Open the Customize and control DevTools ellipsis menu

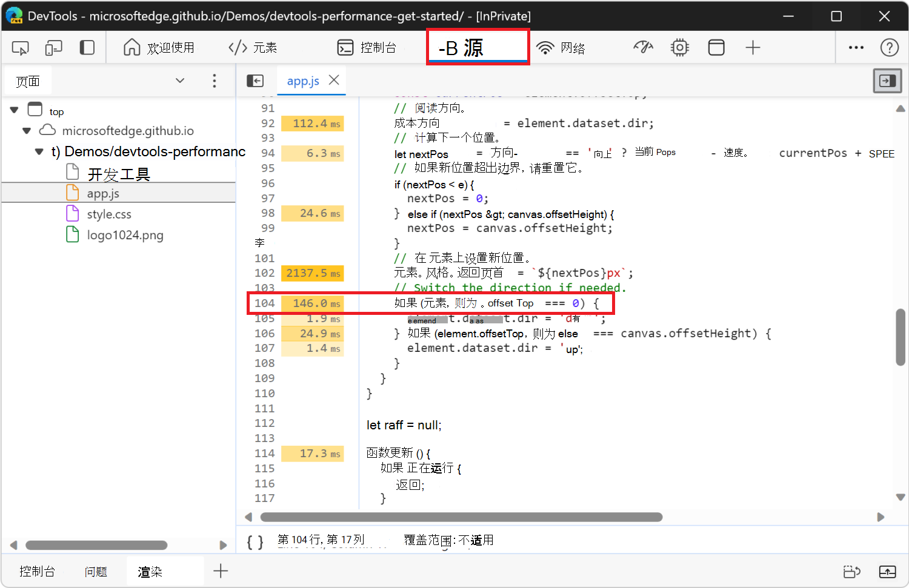[x=856, y=48]
